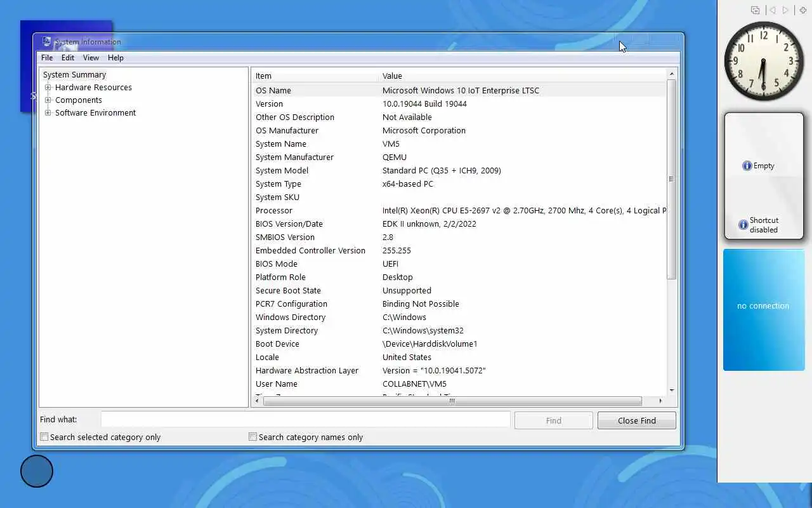
Task: Click the 'UEFI' value
Action: (x=390, y=264)
